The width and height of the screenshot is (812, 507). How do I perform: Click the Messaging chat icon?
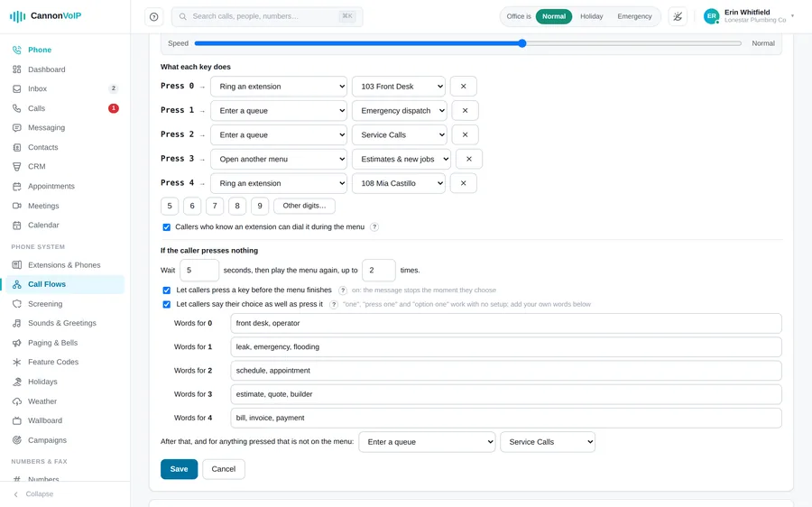(17, 128)
